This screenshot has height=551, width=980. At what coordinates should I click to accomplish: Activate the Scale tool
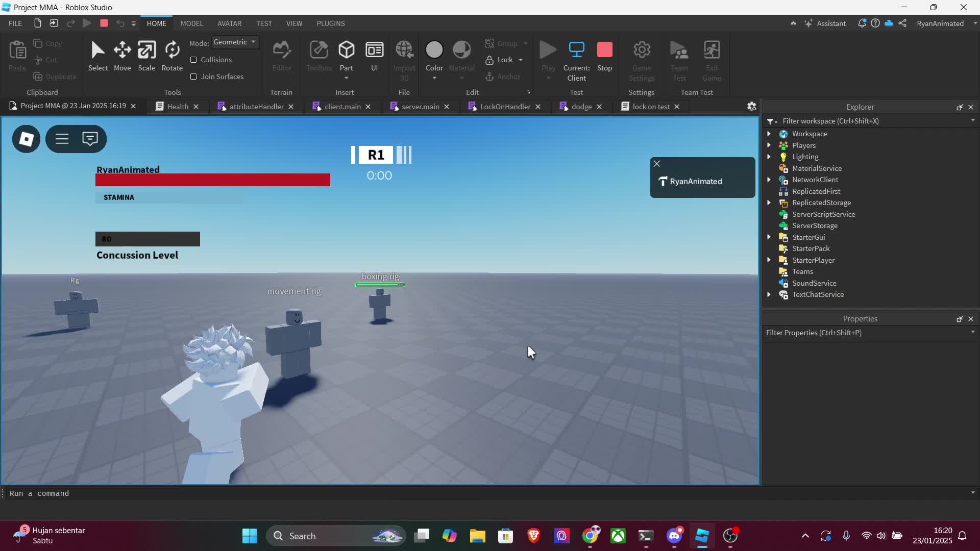[146, 56]
